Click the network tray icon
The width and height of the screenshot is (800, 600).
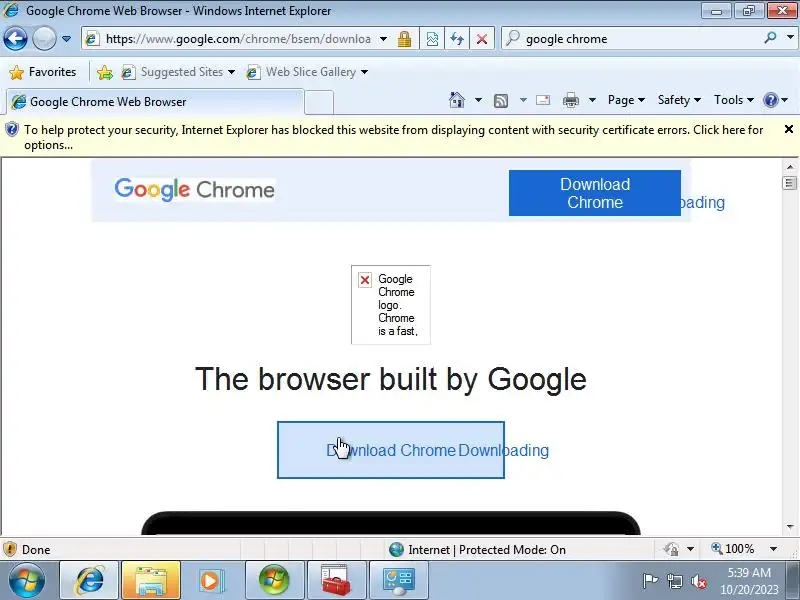(675, 581)
